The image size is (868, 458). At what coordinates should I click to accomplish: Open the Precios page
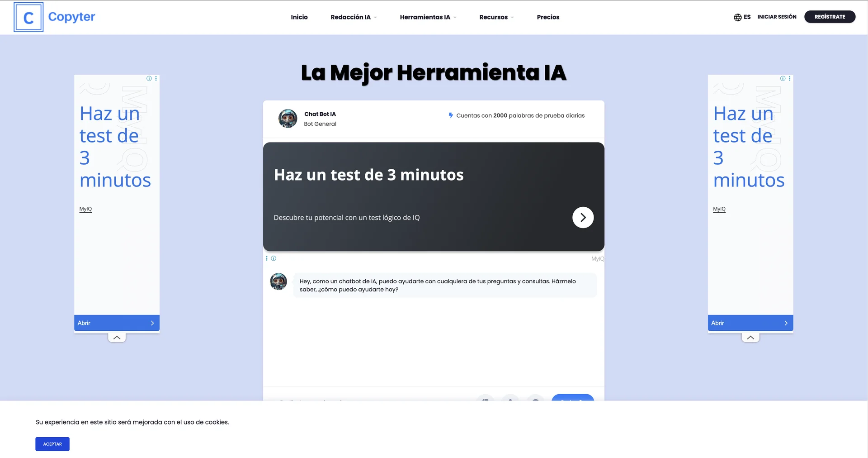click(548, 17)
